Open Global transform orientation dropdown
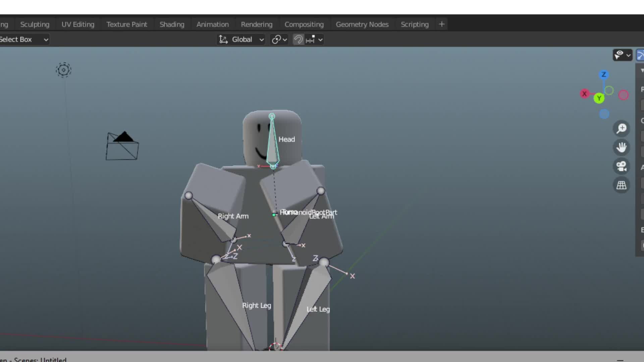The width and height of the screenshot is (644, 362). pyautogui.click(x=241, y=40)
